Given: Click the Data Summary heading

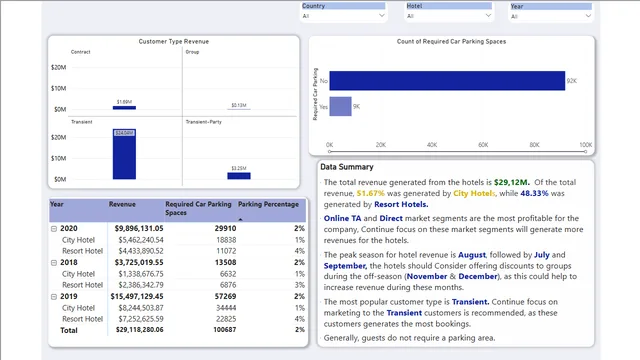Looking at the screenshot, I should [x=347, y=167].
